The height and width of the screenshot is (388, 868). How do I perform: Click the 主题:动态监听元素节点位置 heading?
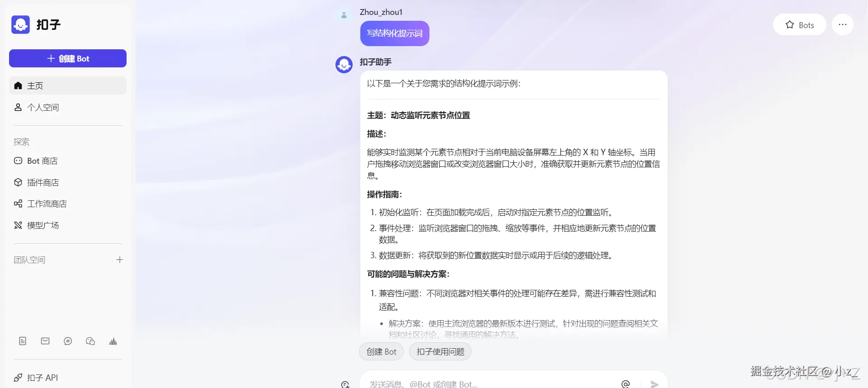tap(419, 115)
